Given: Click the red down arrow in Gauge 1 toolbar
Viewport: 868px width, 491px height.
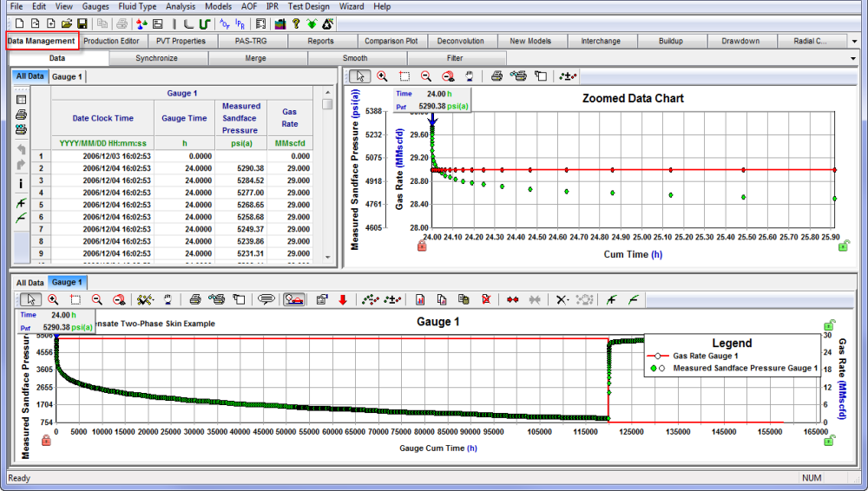Looking at the screenshot, I should [343, 299].
